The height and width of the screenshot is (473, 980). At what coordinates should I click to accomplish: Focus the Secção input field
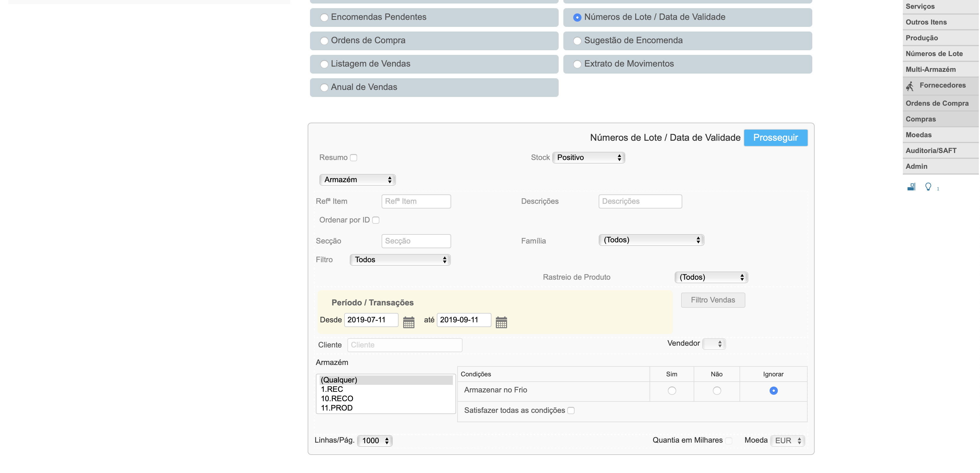(x=416, y=241)
